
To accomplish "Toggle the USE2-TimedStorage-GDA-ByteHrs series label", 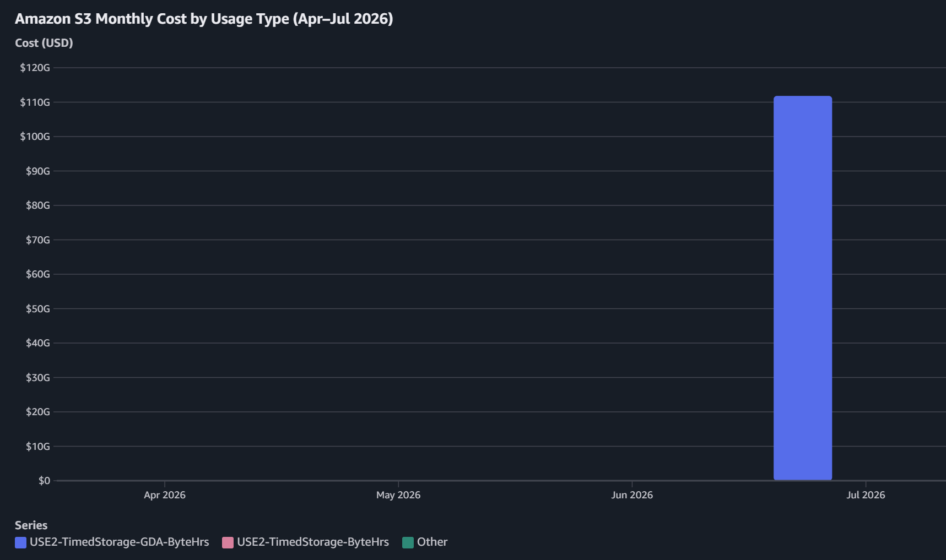I will tap(120, 542).
